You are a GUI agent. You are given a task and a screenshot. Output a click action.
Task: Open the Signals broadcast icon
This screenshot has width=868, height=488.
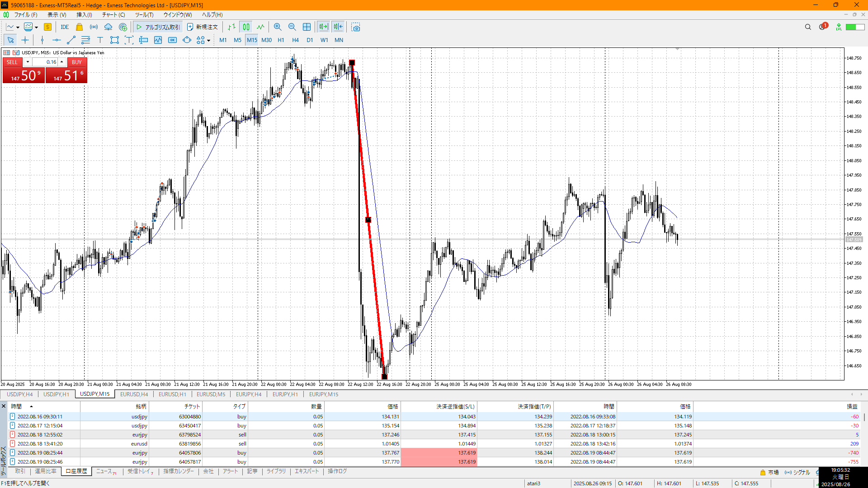point(94,27)
